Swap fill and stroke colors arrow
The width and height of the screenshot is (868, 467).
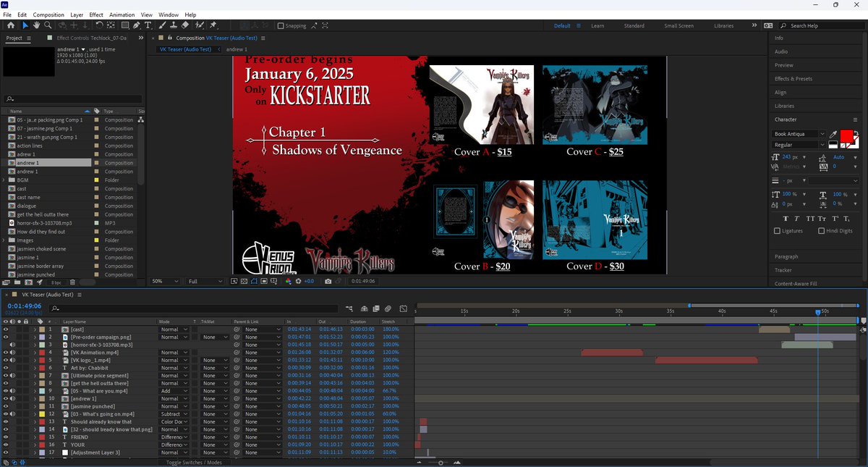click(x=856, y=133)
